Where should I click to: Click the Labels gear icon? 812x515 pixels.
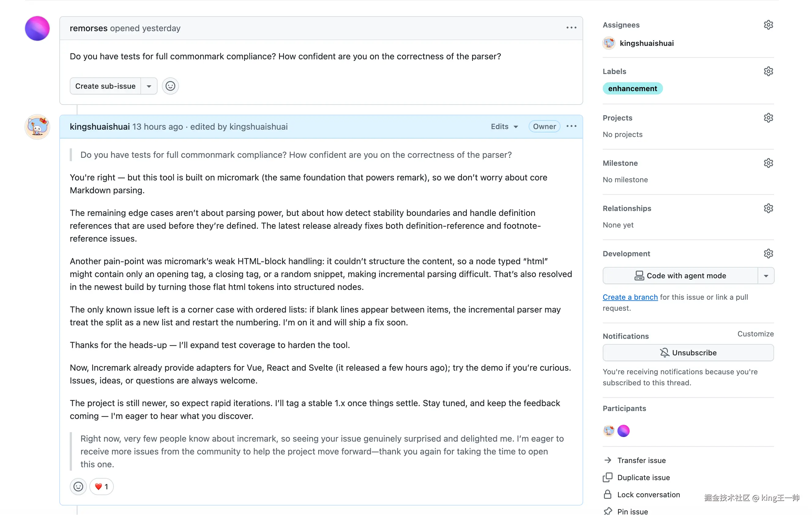point(768,72)
